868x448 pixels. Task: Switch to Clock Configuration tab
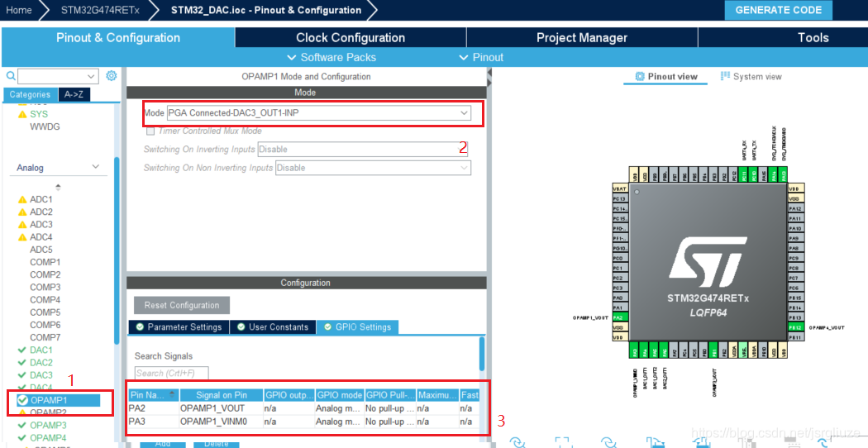point(351,38)
